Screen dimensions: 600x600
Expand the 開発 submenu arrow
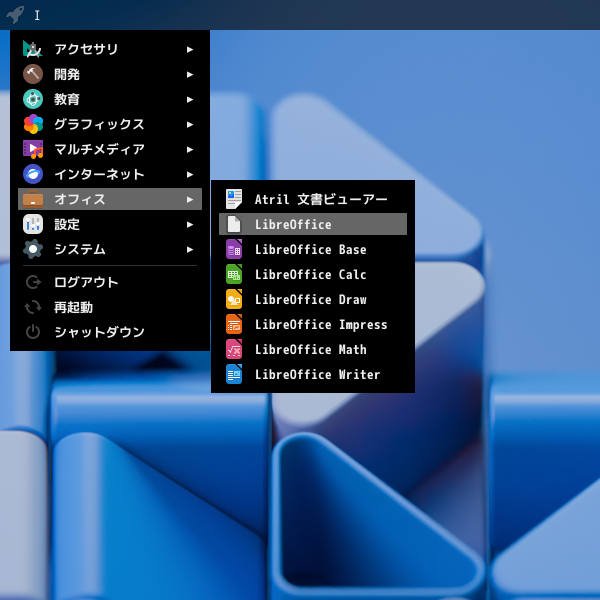pyautogui.click(x=189, y=75)
